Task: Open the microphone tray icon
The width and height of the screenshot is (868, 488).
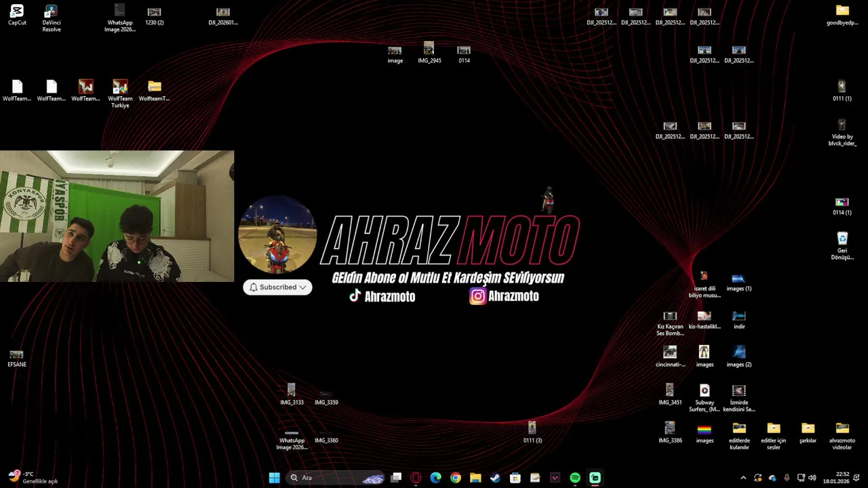Action: coord(787,478)
